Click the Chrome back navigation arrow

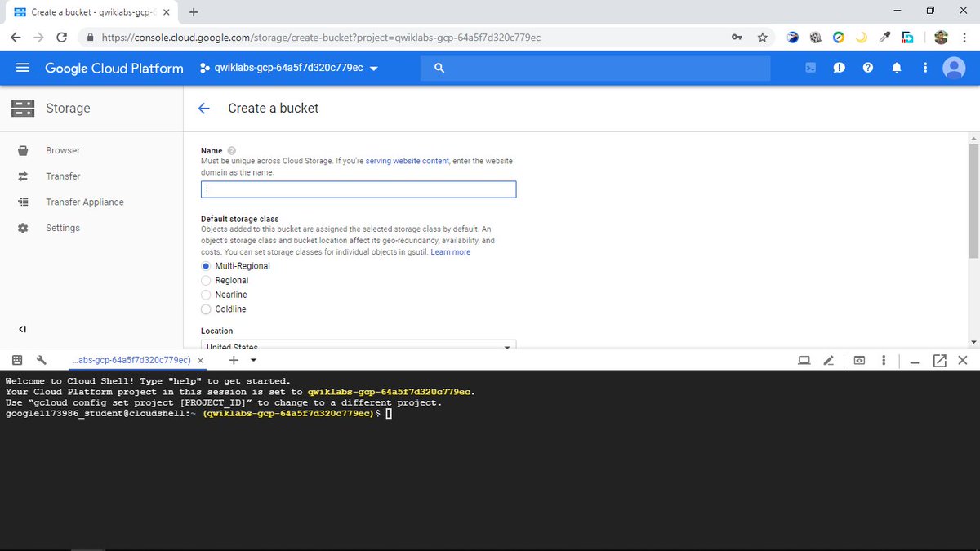(x=16, y=37)
